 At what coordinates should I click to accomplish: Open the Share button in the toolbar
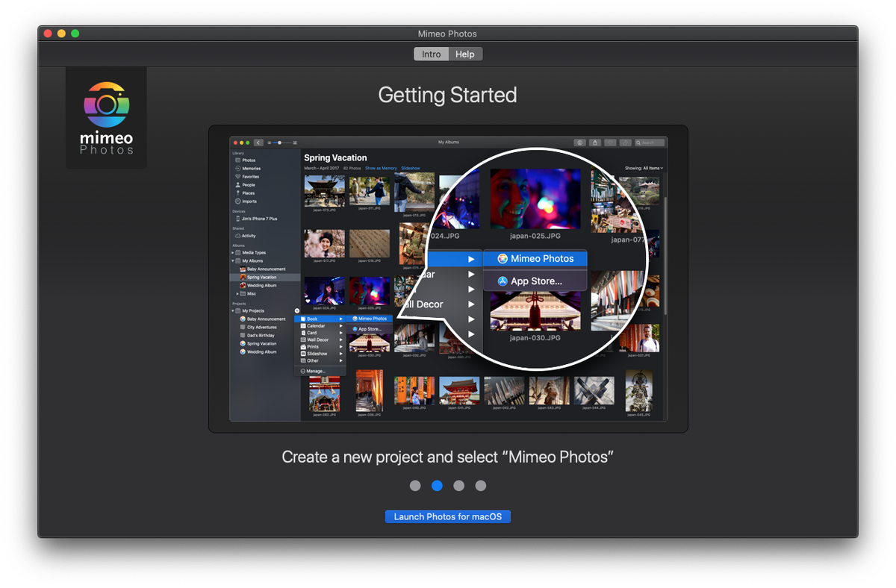[596, 143]
